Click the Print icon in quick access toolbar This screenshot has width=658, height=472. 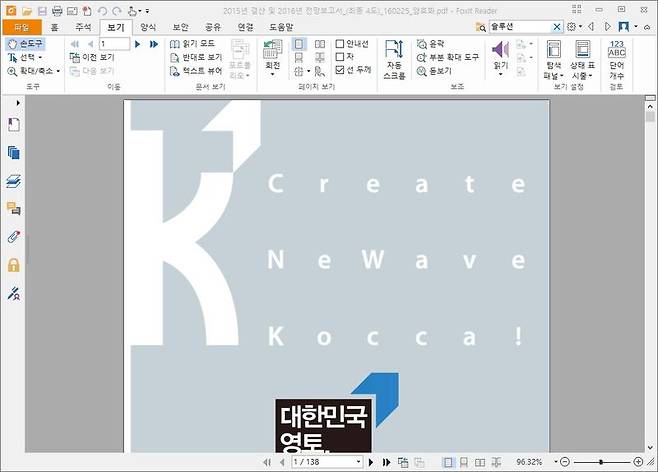tap(57, 11)
